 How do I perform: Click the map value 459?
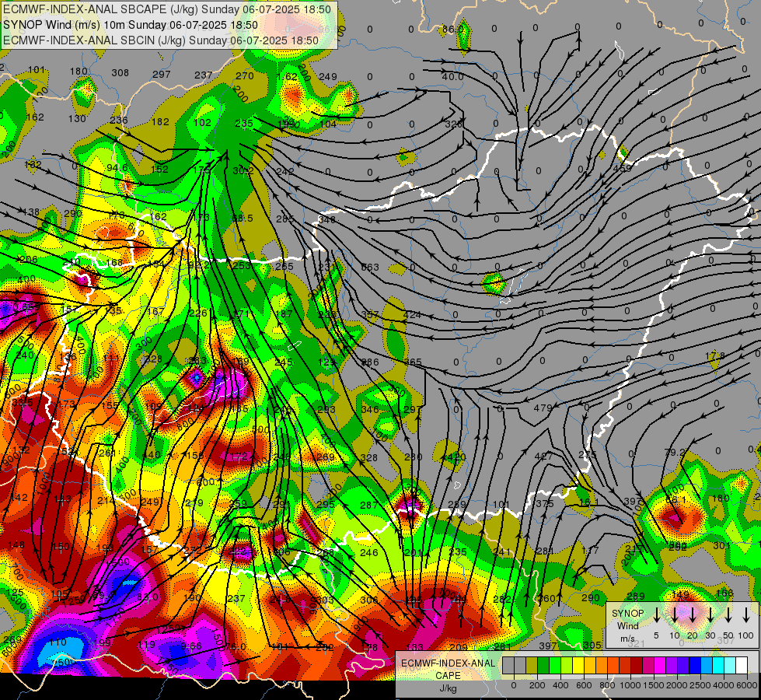pos(622,169)
